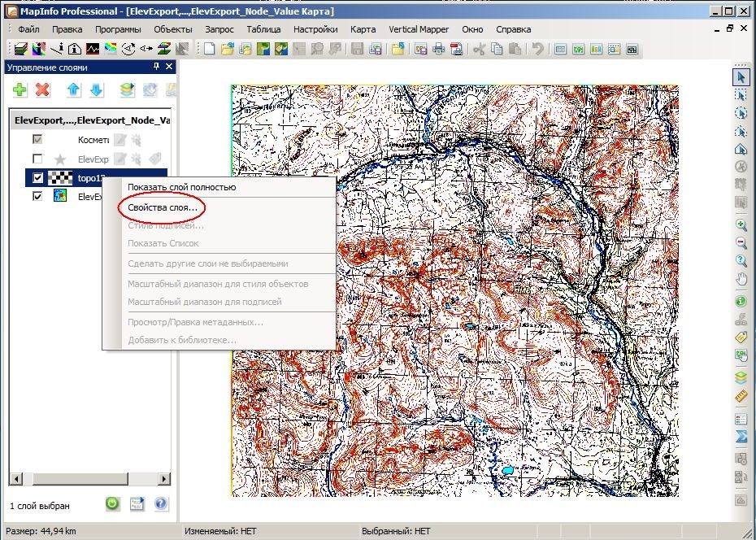Activate the zoom-in magnifier tool
The height and width of the screenshot is (540, 756).
tap(741, 224)
